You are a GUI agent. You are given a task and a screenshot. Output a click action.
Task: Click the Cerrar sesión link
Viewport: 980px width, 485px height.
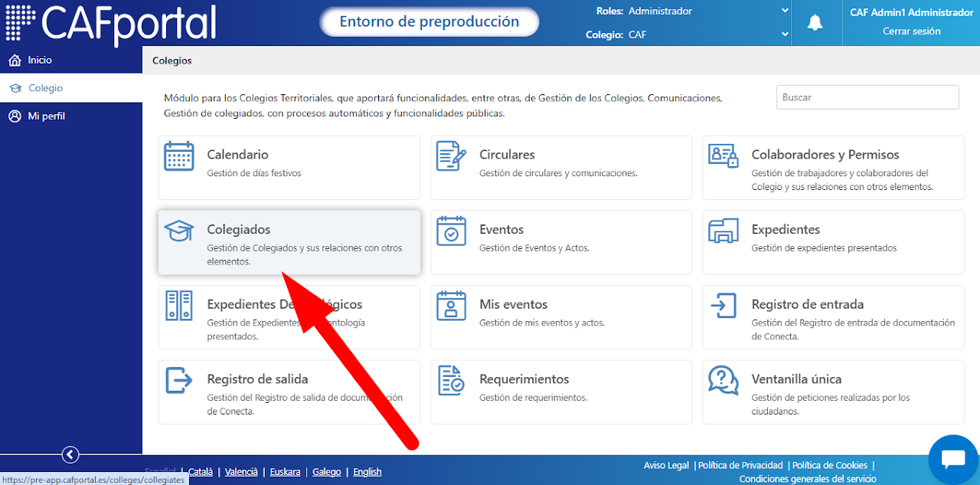(911, 31)
